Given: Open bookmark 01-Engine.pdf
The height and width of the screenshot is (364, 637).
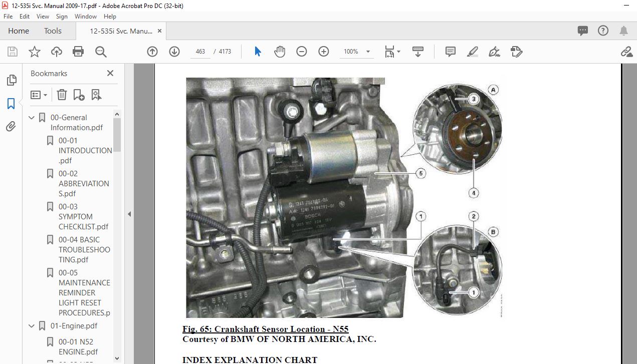Looking at the screenshot, I should click(74, 326).
